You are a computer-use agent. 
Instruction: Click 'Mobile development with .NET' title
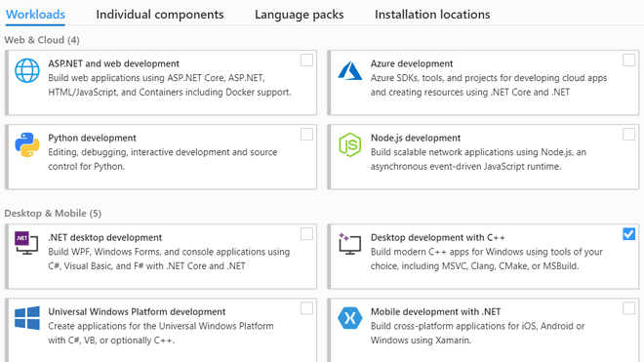point(436,312)
